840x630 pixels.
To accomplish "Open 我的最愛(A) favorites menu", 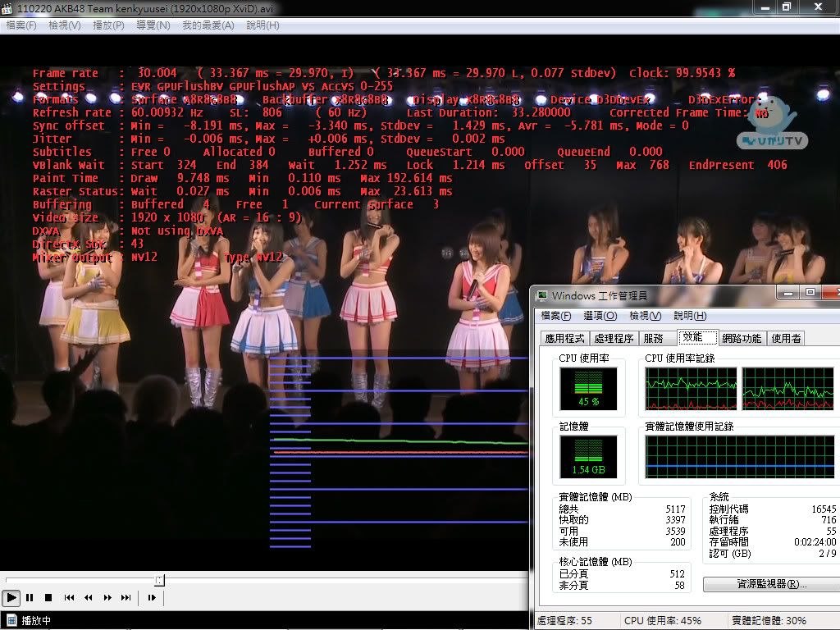I will (x=208, y=25).
